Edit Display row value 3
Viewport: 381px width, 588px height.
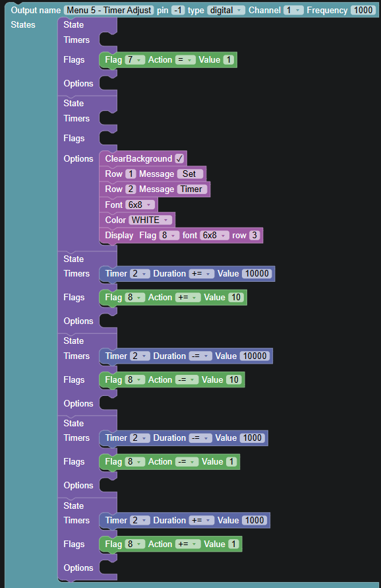254,236
